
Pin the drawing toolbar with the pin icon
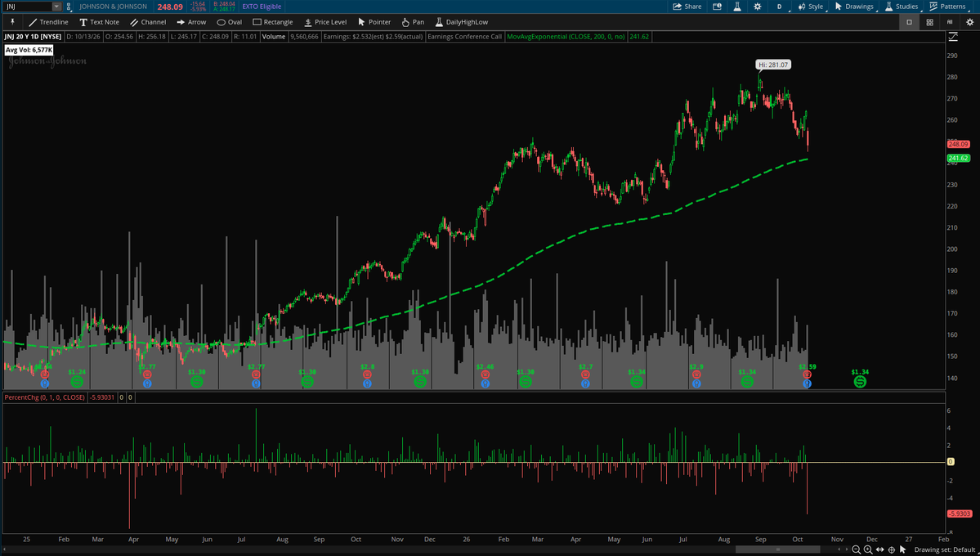(x=12, y=22)
